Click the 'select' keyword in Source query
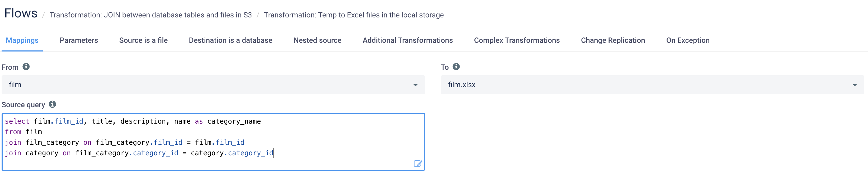Image resolution: width=868 pixels, height=178 pixels. (17, 121)
